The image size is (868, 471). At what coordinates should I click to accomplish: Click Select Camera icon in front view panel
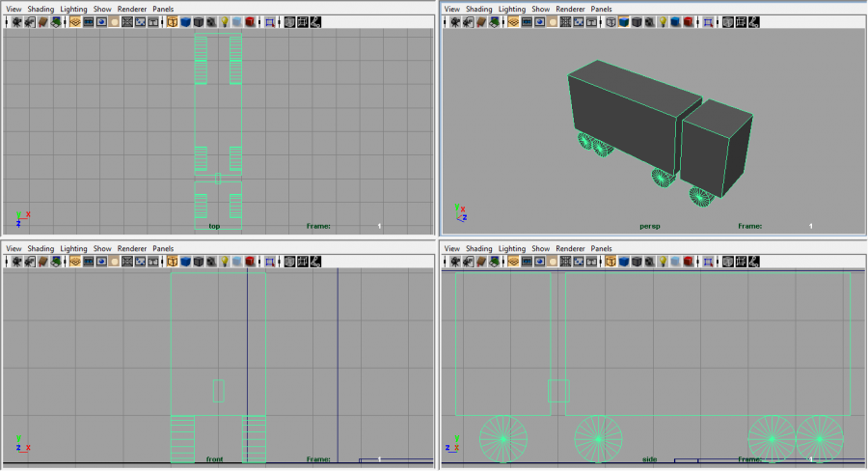[17, 262]
